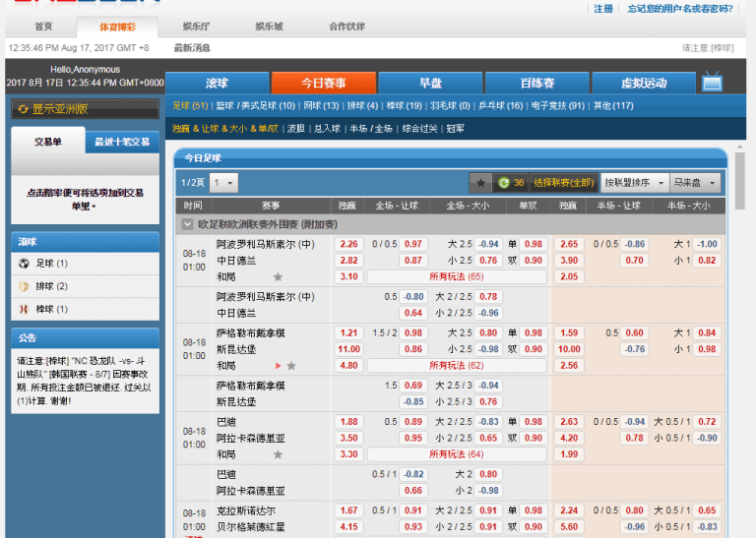Image resolution: width=756 pixels, height=538 pixels.
Task: Switch to the 虚拟运动 tab
Action: [x=644, y=83]
